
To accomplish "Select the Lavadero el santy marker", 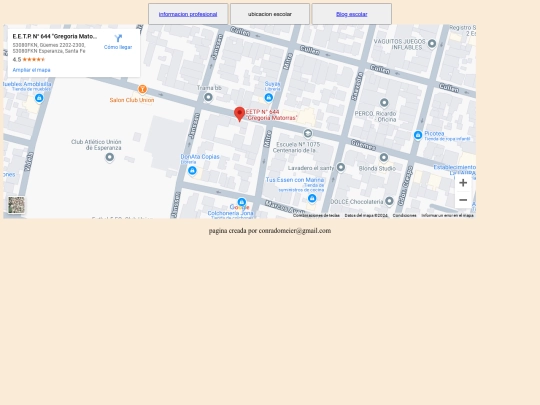I will coord(341,167).
